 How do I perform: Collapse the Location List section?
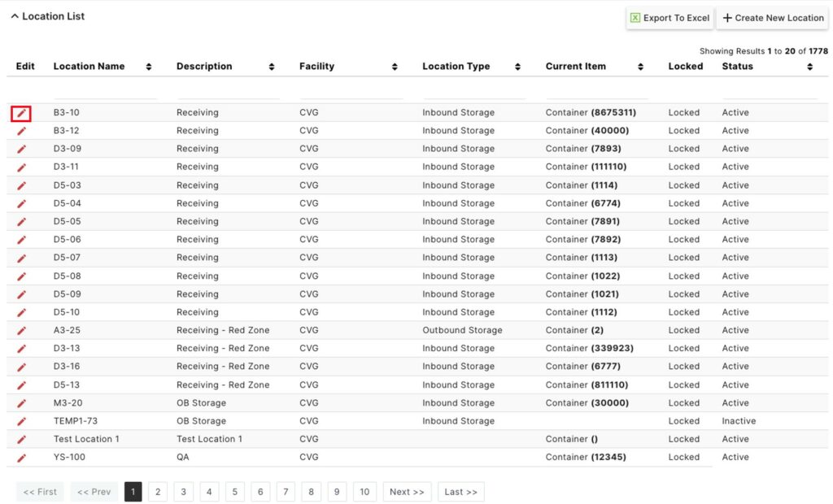point(15,16)
